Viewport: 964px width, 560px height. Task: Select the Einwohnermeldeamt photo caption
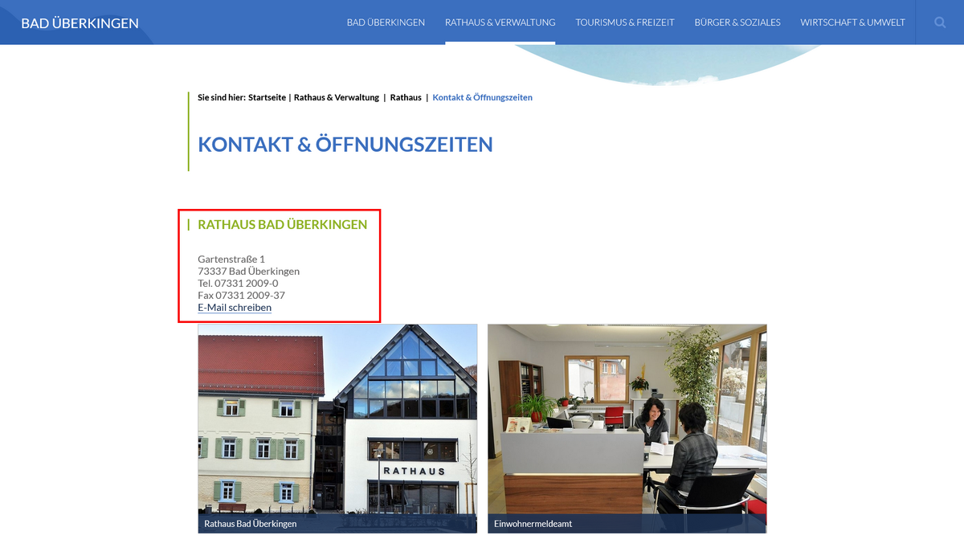click(533, 524)
